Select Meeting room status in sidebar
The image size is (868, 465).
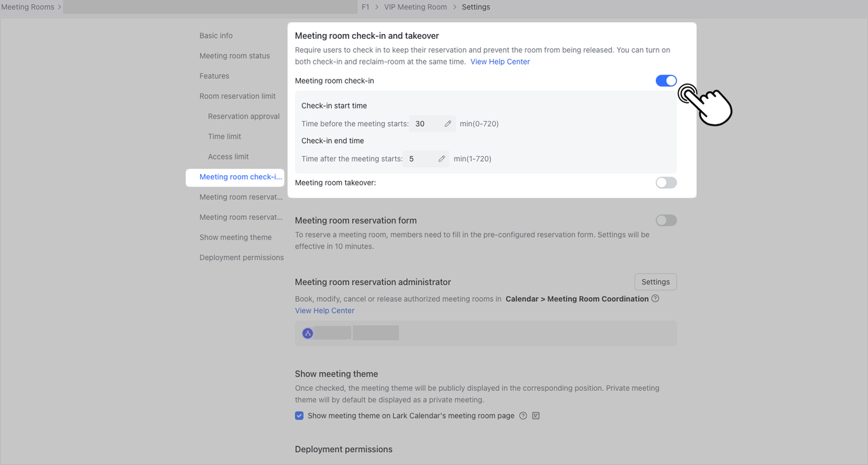click(235, 56)
